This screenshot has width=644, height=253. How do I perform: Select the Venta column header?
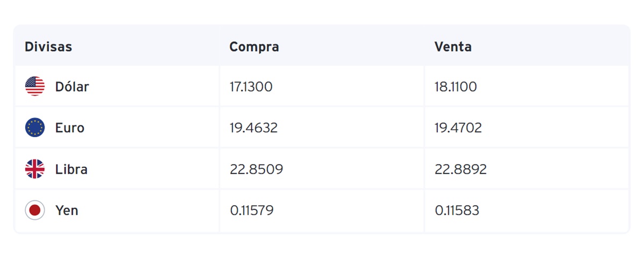click(453, 47)
